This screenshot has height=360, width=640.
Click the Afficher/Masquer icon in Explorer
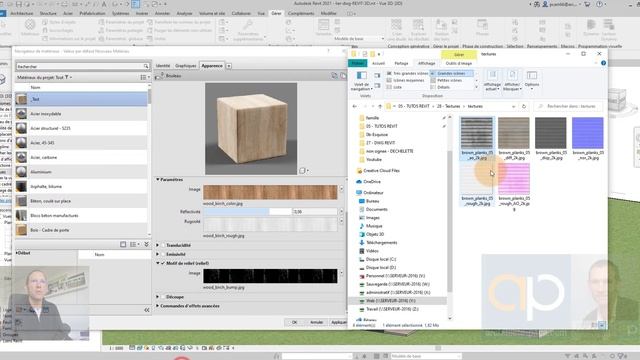click(x=512, y=76)
